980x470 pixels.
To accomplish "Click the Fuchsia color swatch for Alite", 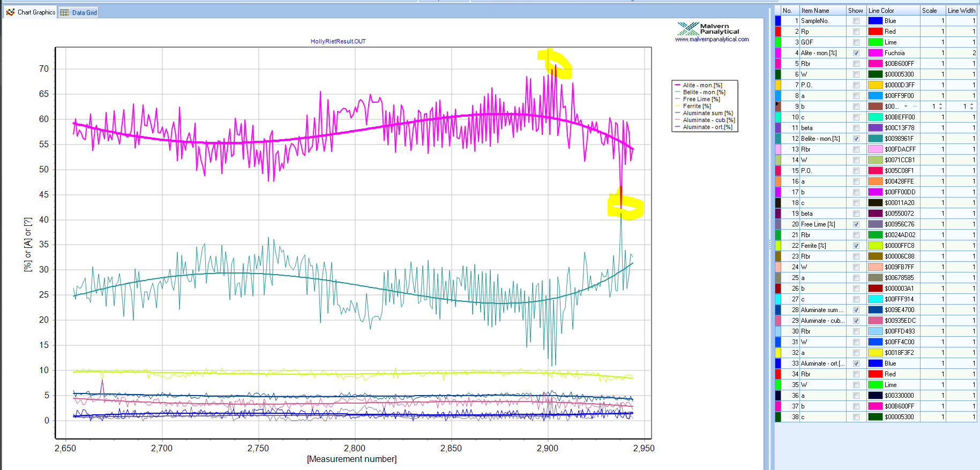I will coord(876,53).
